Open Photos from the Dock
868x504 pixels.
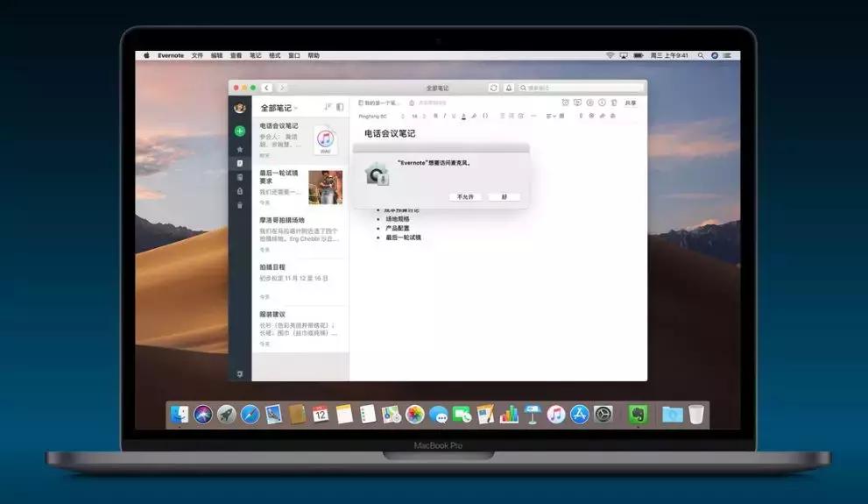414,415
